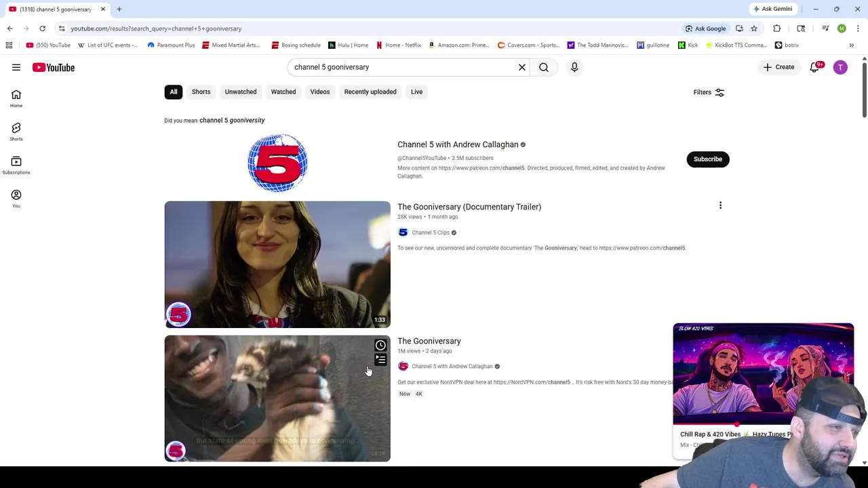This screenshot has height=488, width=868.
Task: Open Channel 5 with Andrew Callaghan uploader link
Action: pos(452,367)
